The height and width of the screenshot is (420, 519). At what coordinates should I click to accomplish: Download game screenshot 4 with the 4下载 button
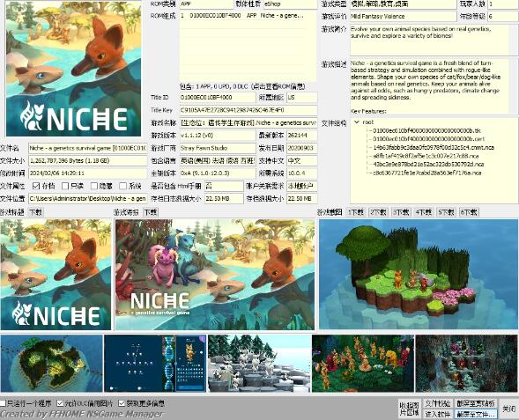coord(423,212)
